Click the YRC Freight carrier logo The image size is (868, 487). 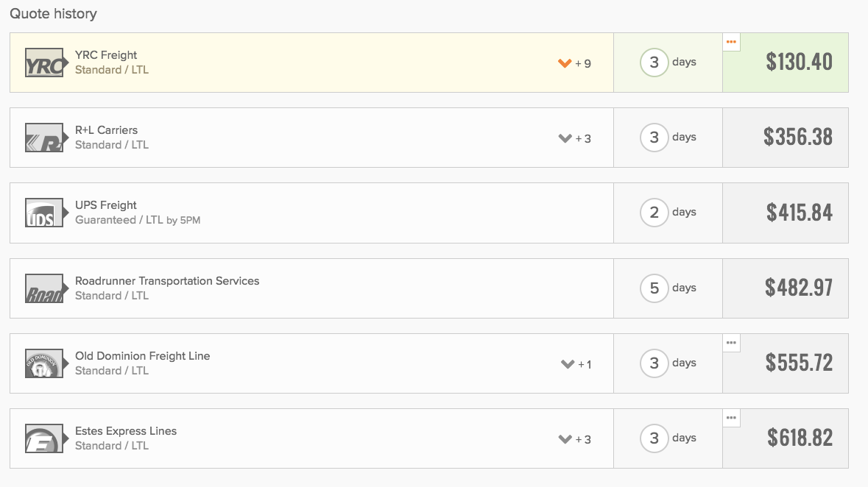pos(46,63)
